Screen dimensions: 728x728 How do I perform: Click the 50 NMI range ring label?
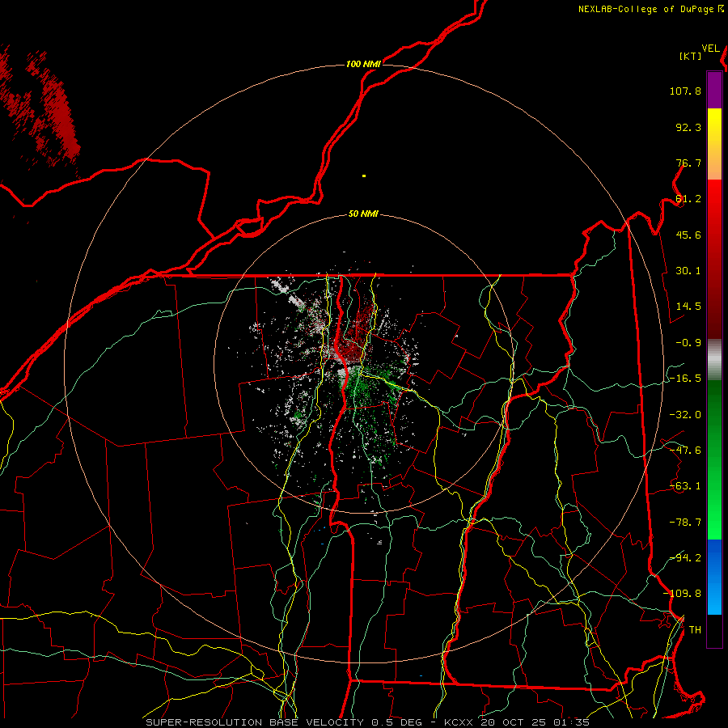click(x=363, y=214)
